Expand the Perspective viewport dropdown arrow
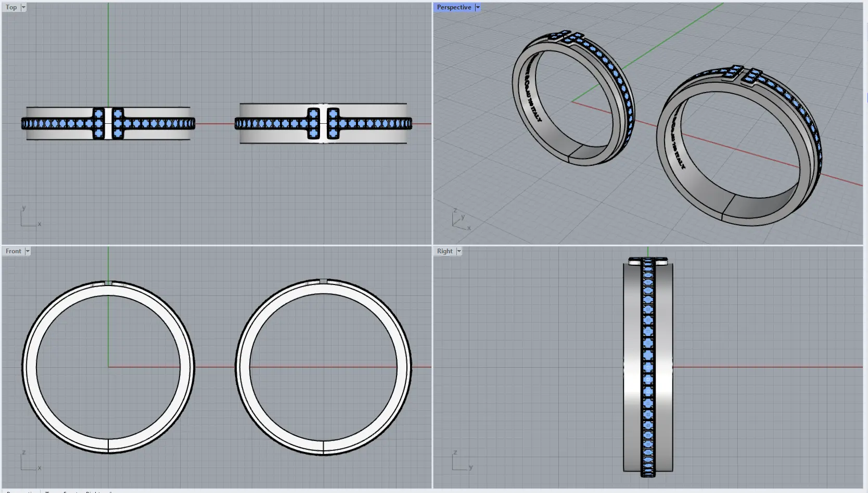The height and width of the screenshot is (493, 868). point(478,7)
